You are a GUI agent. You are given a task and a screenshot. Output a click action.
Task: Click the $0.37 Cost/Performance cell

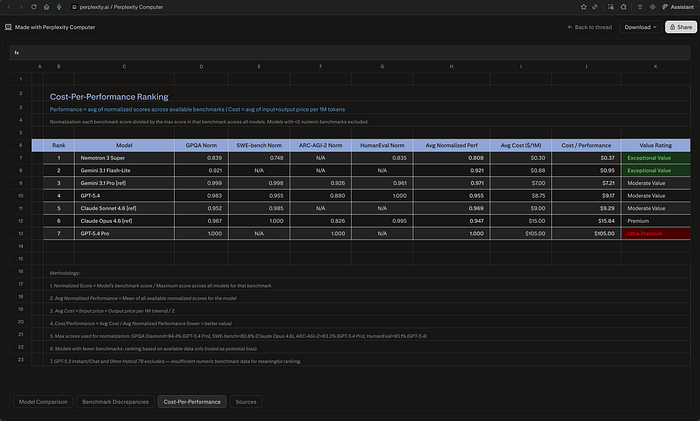pyautogui.click(x=586, y=158)
